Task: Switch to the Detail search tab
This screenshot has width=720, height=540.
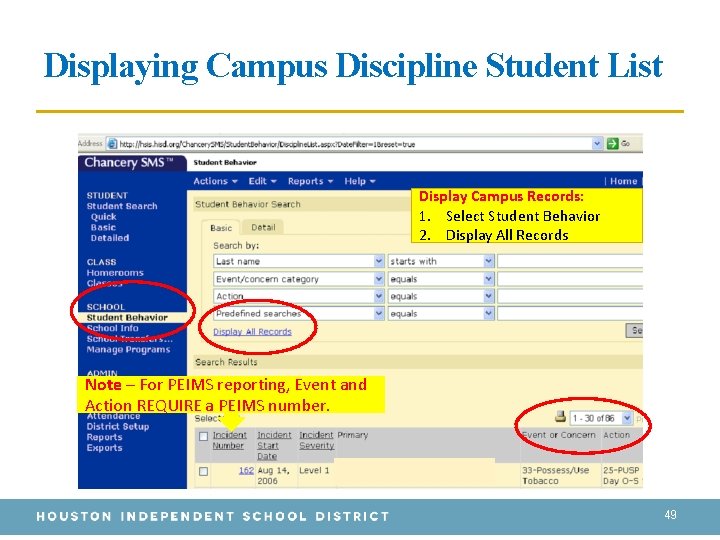Action: (x=263, y=227)
